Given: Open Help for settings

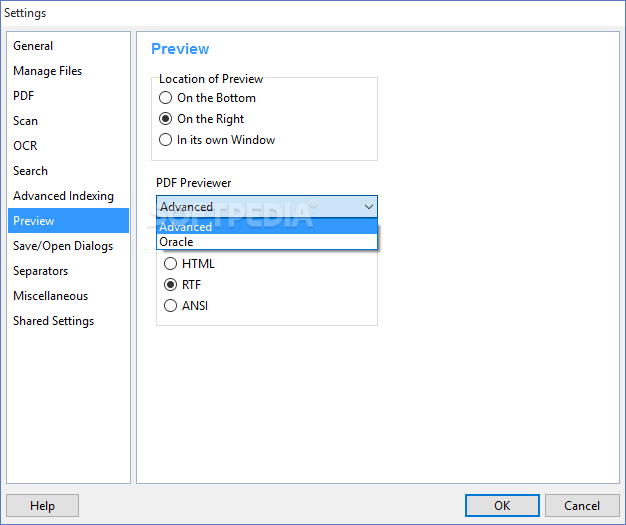Looking at the screenshot, I should [x=43, y=506].
